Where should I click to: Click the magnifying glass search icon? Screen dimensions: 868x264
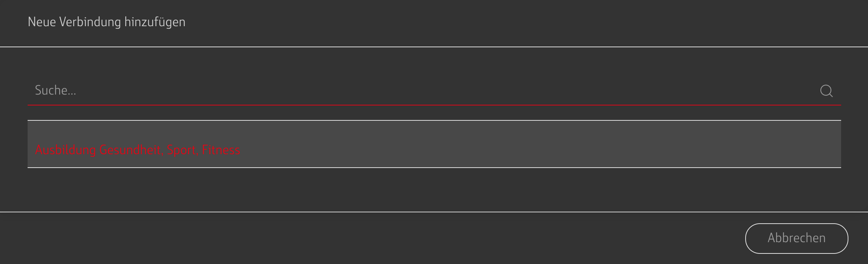point(826,91)
